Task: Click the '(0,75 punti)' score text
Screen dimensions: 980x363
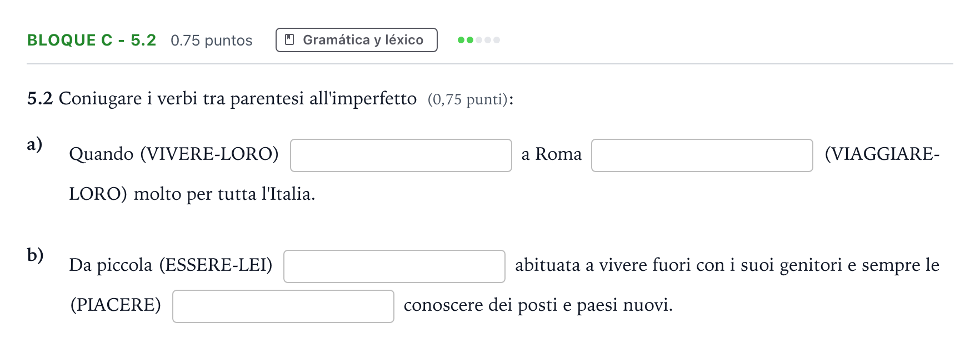Action: click(468, 99)
